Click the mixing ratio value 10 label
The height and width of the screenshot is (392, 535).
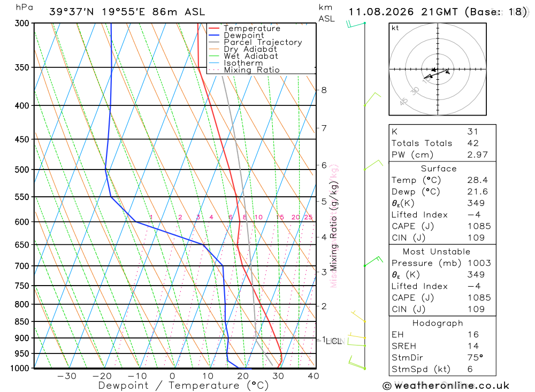click(258, 217)
